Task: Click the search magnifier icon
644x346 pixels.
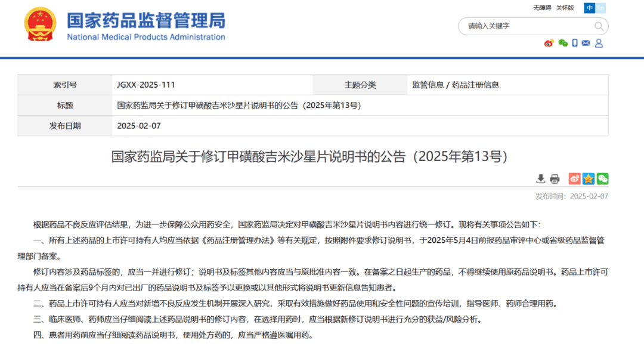Action: click(599, 26)
